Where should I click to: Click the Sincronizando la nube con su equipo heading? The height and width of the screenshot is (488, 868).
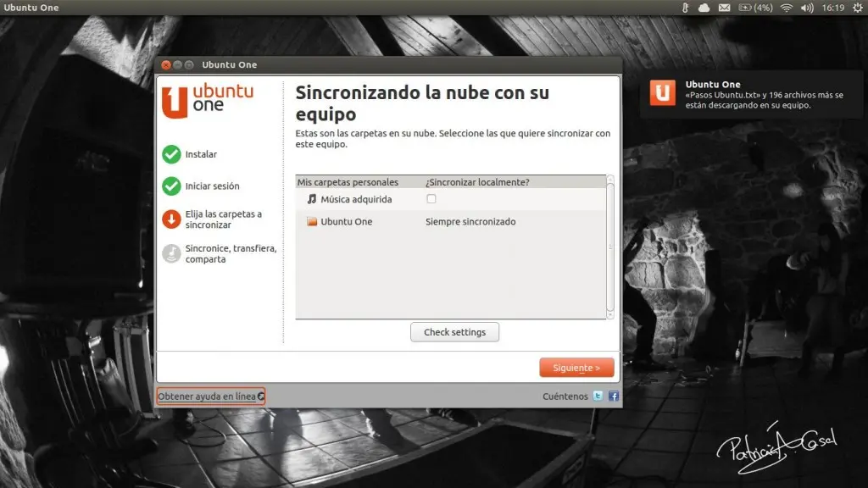point(422,103)
